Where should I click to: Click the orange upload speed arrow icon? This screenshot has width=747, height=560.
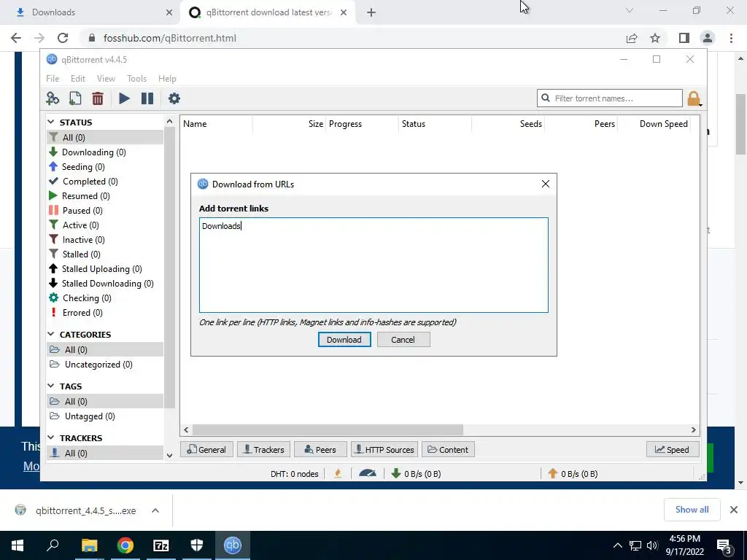tap(553, 473)
